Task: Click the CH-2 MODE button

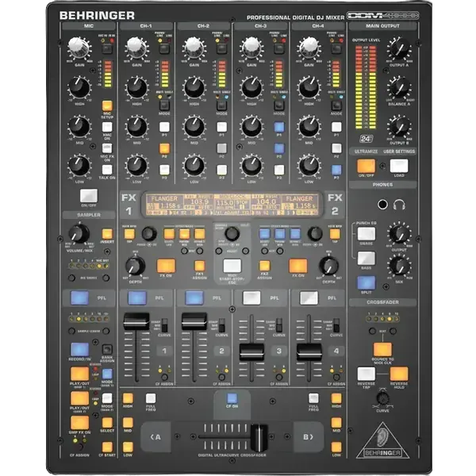Action: click(x=221, y=106)
